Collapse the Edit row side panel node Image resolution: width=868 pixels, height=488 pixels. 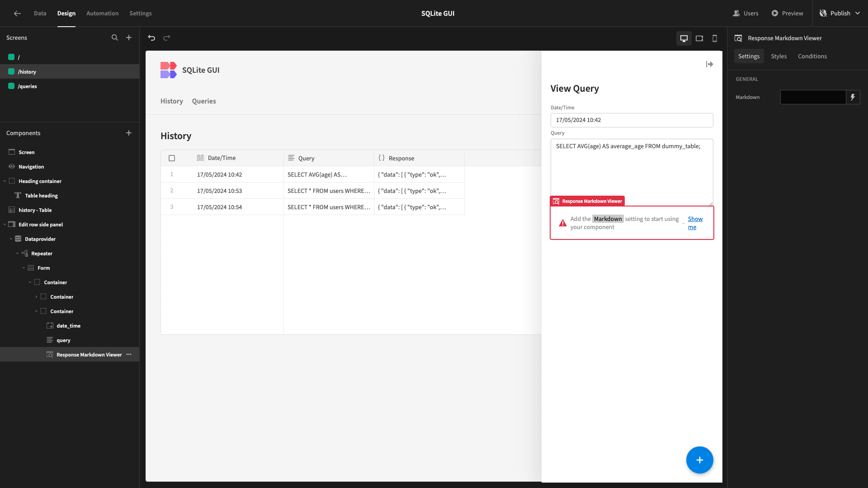pos(5,225)
